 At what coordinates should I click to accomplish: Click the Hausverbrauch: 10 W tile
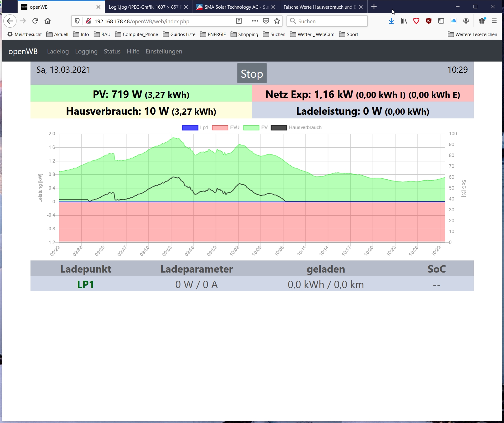click(141, 110)
